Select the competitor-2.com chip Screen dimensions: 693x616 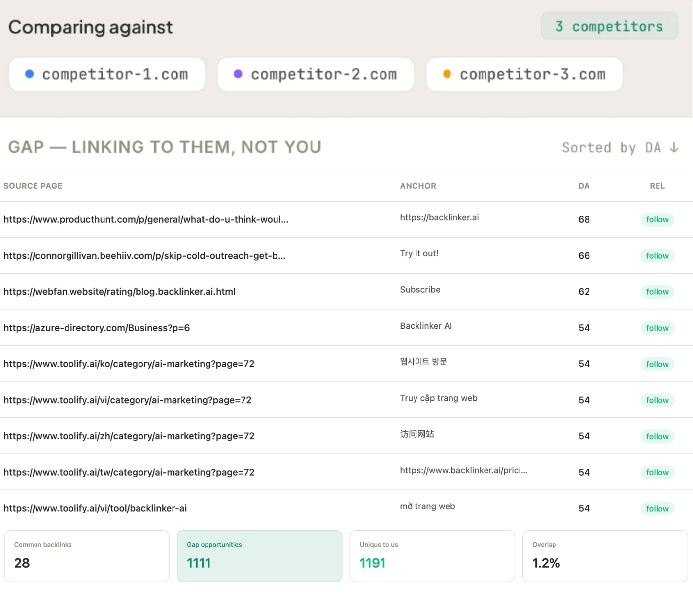pos(315,74)
